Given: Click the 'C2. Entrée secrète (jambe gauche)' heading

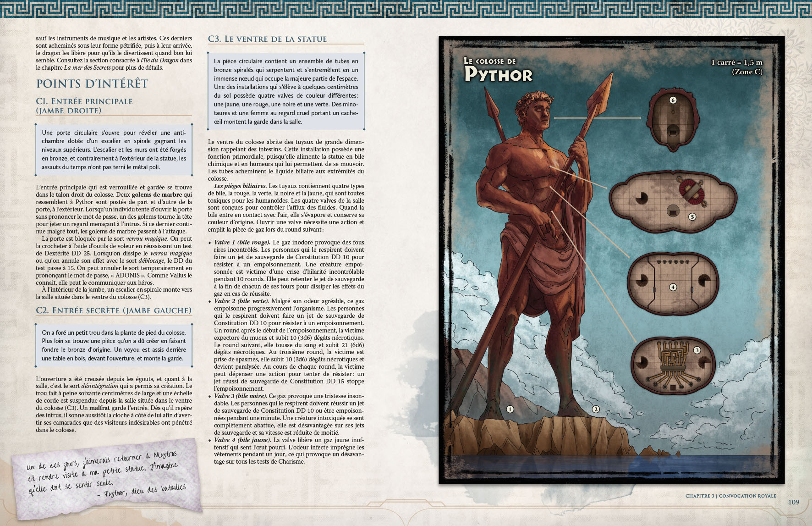Looking at the screenshot, I should coord(114,310).
